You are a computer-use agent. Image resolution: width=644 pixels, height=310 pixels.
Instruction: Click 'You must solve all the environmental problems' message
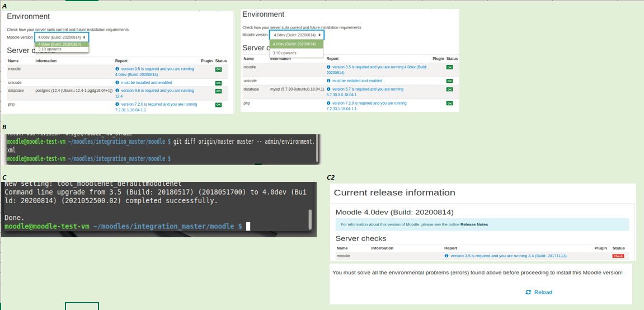tap(478, 272)
